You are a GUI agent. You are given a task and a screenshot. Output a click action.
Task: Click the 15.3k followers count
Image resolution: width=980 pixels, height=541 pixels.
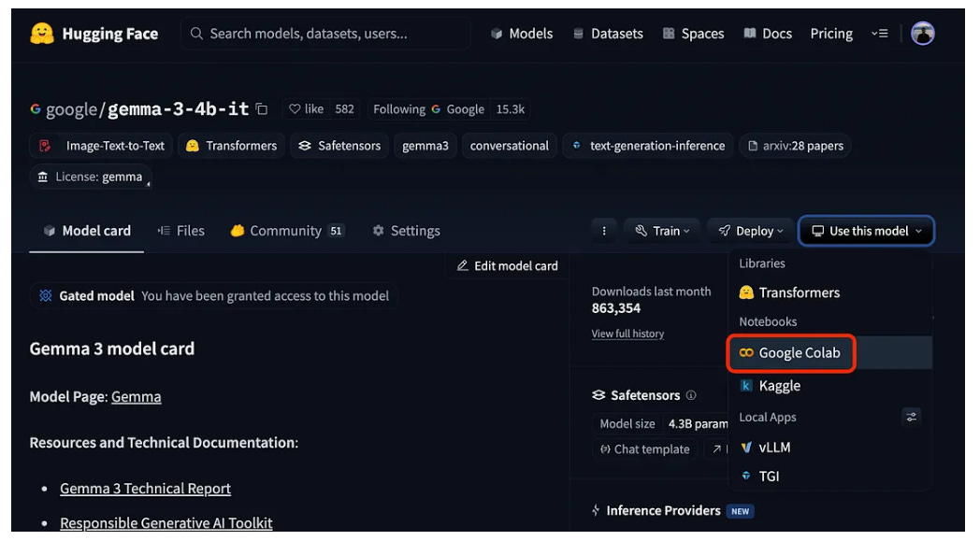[x=510, y=109]
